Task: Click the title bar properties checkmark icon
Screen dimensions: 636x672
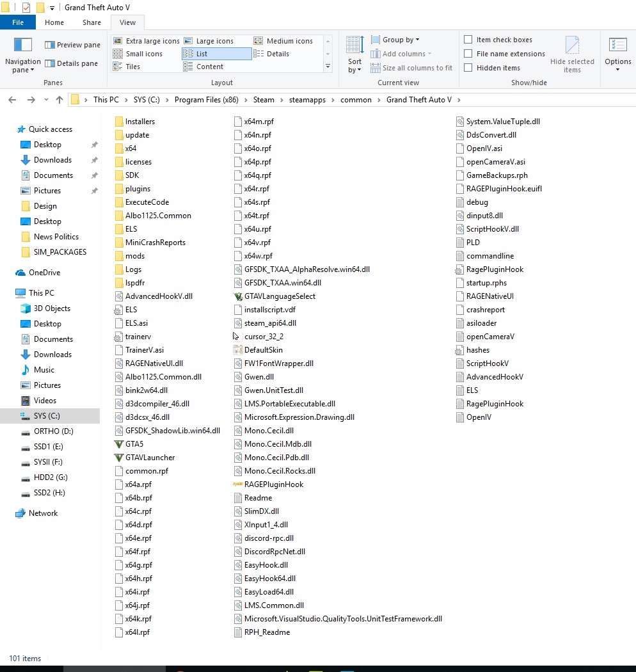Action: pos(26,7)
